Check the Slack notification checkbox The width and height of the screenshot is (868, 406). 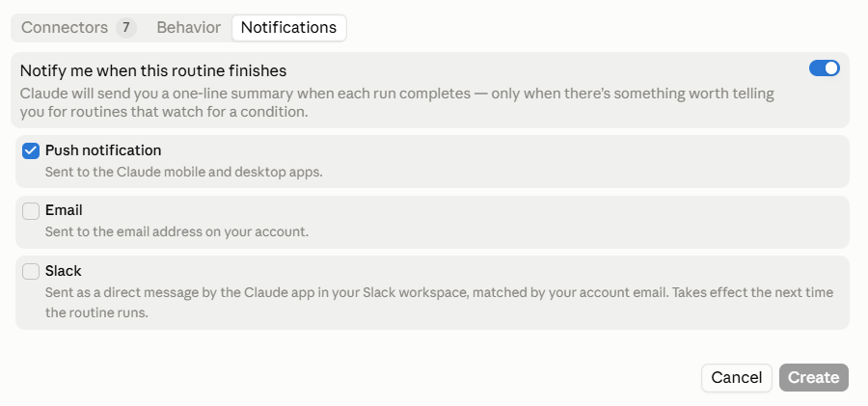point(31,271)
